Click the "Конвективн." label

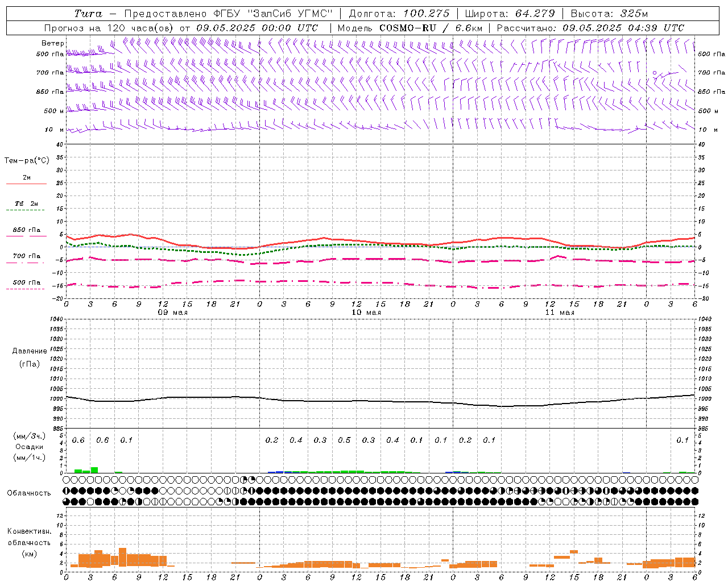tap(30, 531)
